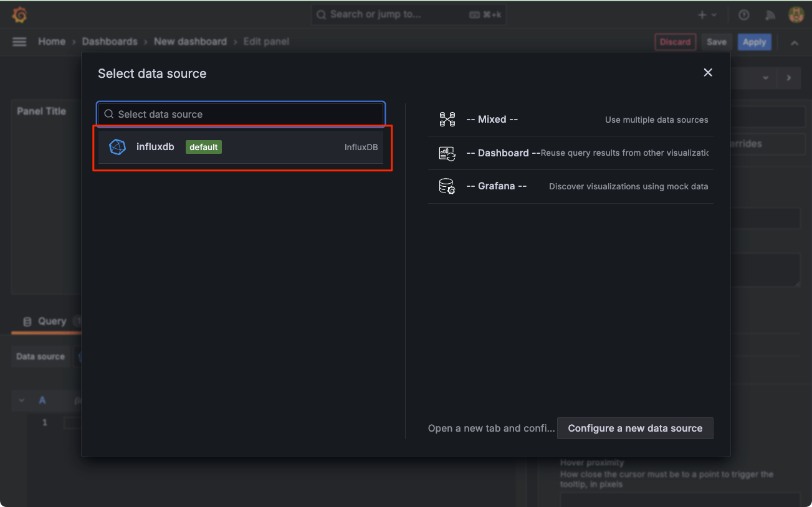
Task: Go to Home breadcrumb
Action: coord(52,42)
